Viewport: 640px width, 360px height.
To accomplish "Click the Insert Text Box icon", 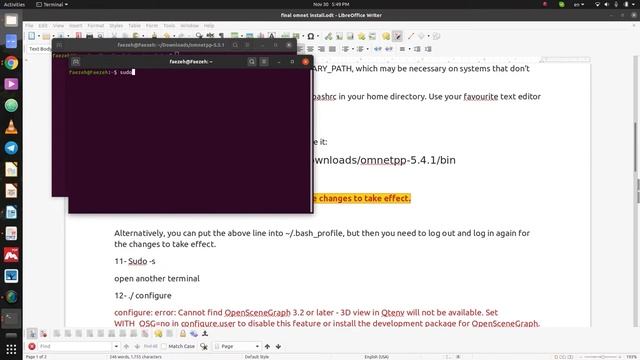I will [271, 36].
